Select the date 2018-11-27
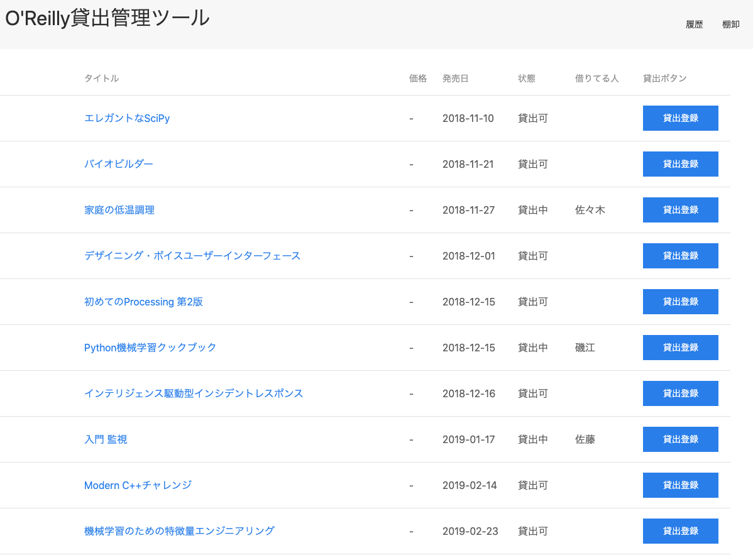 coord(469,210)
